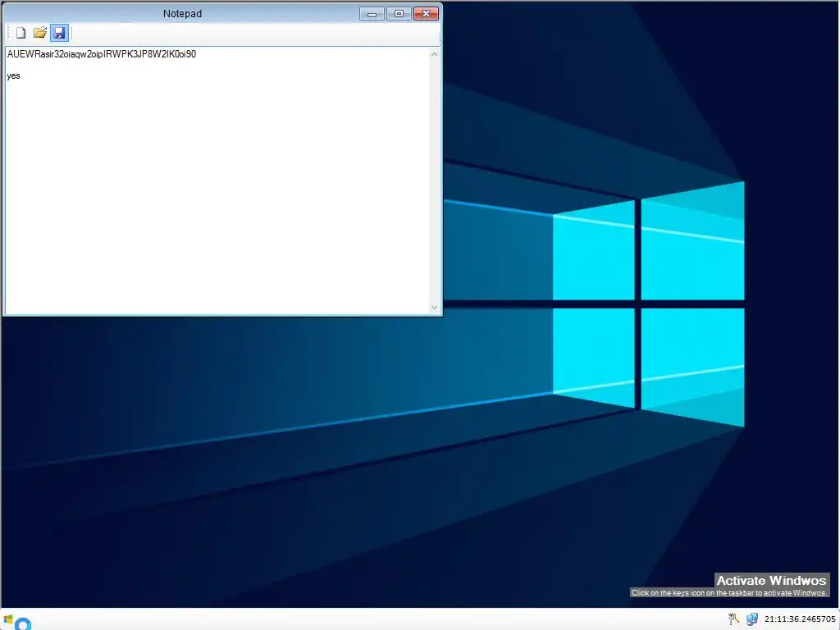Open the blue circle taskbar icon

pyautogui.click(x=23, y=624)
